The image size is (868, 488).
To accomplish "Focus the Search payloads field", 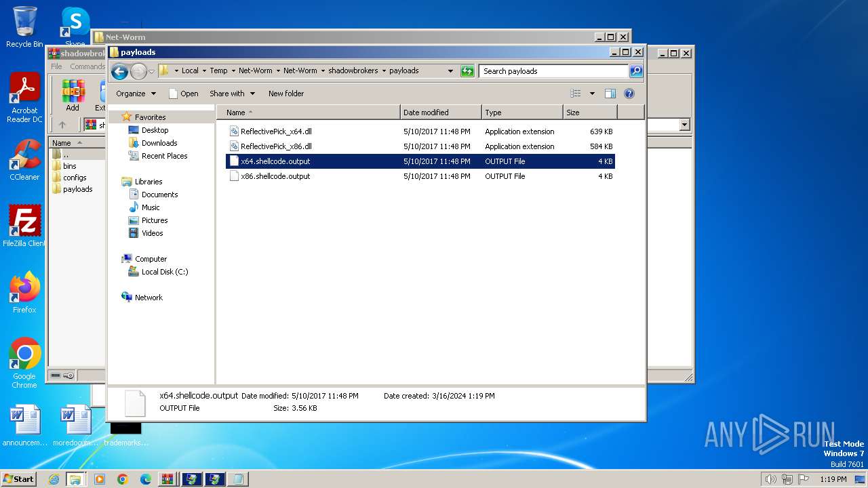I will (x=553, y=70).
